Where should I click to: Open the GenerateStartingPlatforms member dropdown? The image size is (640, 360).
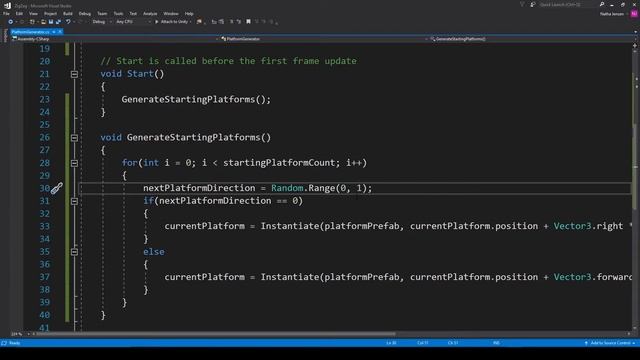click(x=533, y=39)
